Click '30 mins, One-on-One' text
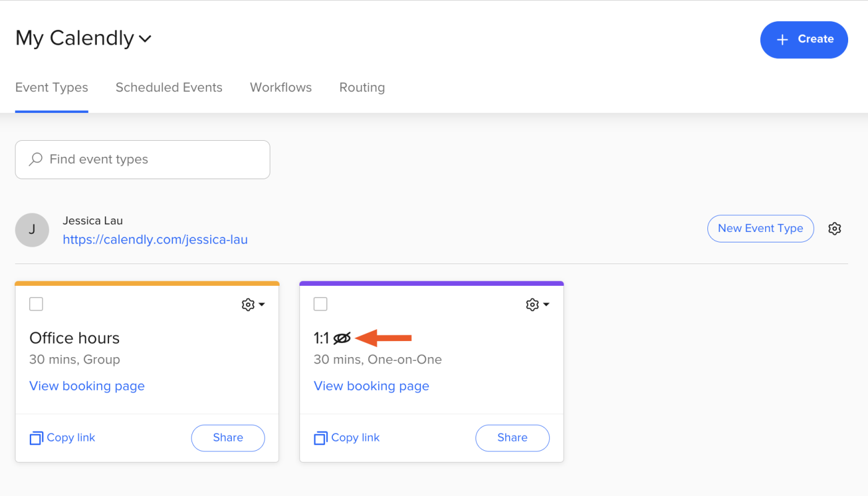This screenshot has height=496, width=868. pos(378,360)
